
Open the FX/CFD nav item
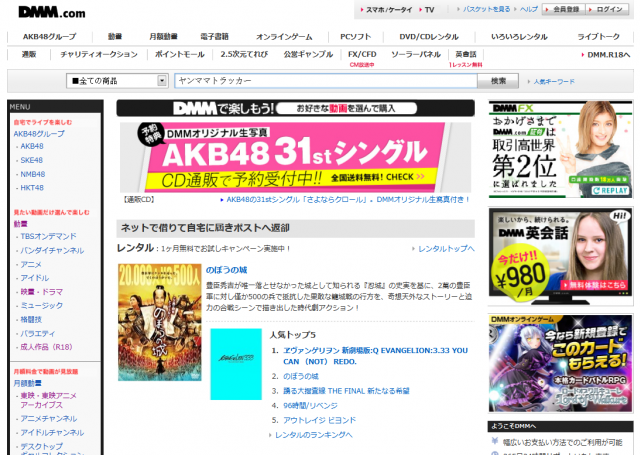(x=362, y=54)
